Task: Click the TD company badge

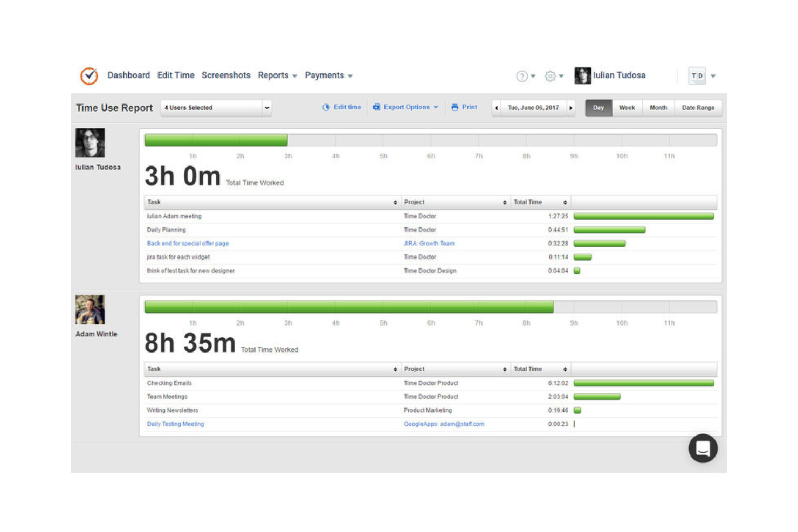Action: pos(697,76)
